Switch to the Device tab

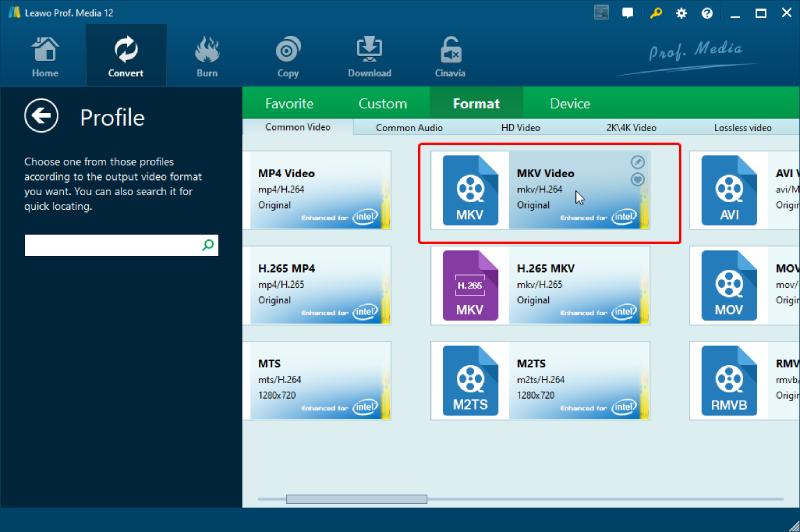point(570,104)
